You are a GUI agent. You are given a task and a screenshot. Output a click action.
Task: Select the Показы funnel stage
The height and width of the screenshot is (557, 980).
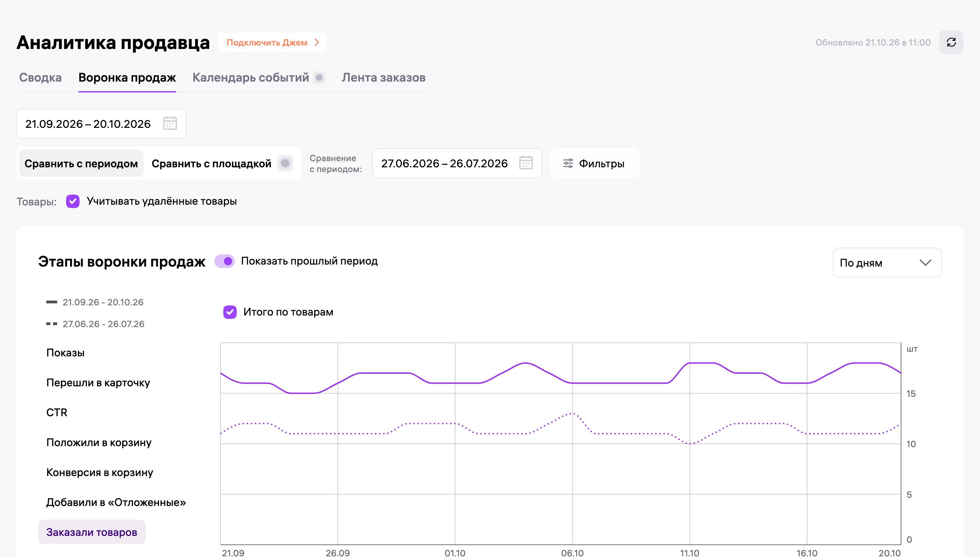[65, 353]
